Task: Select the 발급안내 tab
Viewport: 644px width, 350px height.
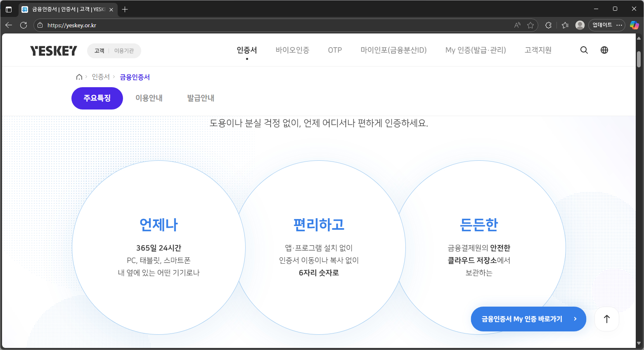Action: [x=200, y=98]
